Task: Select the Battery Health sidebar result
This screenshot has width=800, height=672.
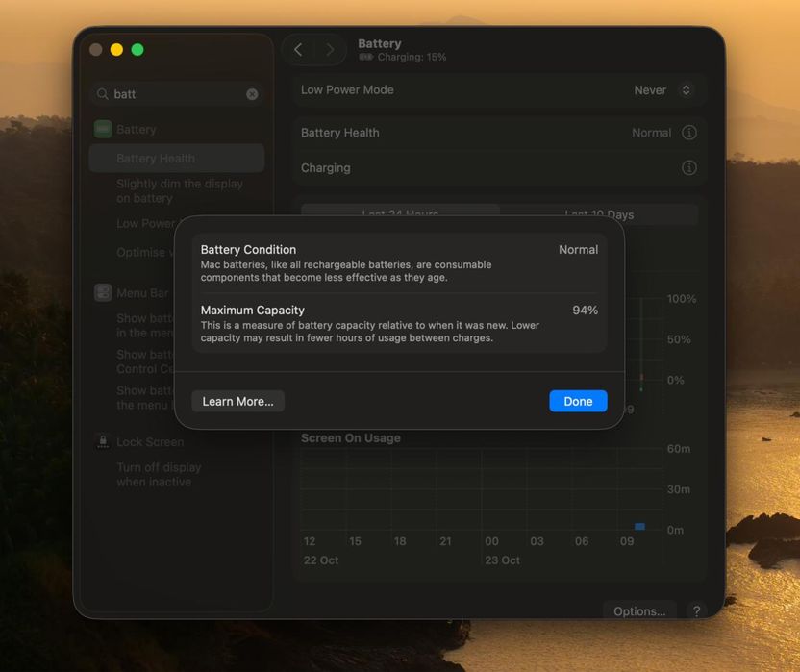Action: point(177,159)
